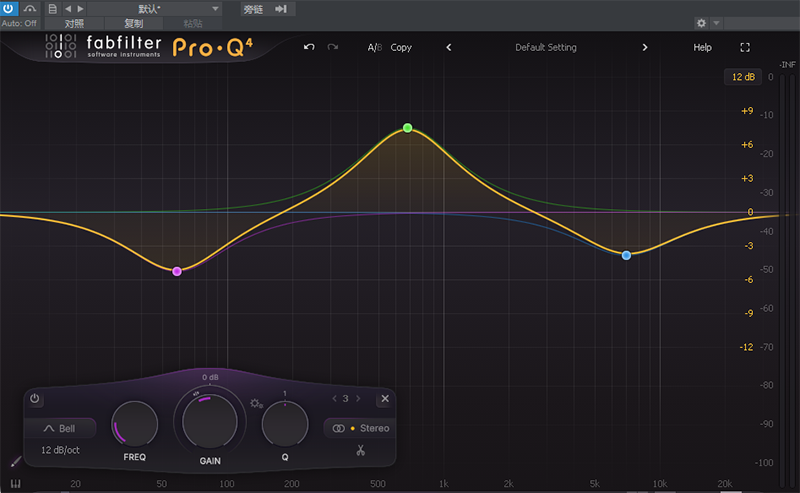The height and width of the screenshot is (493, 800).
Task: Activate the EQ sketch pencil tool
Action: pyautogui.click(x=16, y=462)
